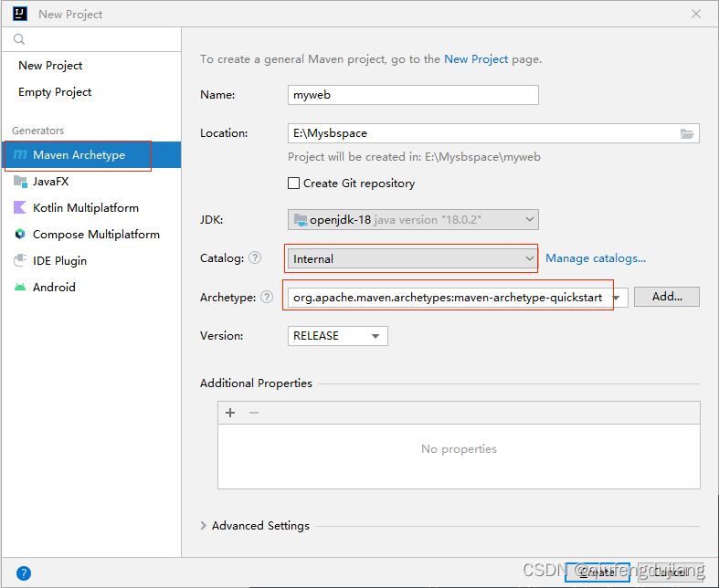Click 'Project will be created in' hint text
719x588 pixels.
pyautogui.click(x=414, y=157)
